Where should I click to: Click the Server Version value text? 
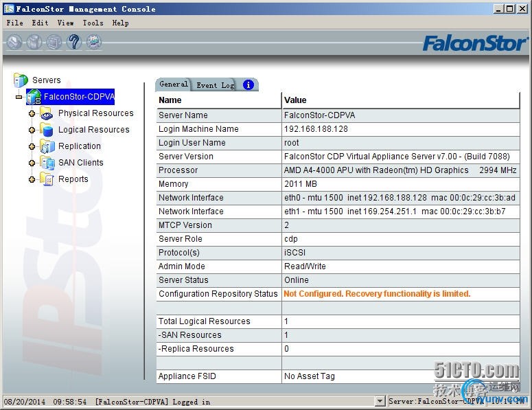point(397,157)
